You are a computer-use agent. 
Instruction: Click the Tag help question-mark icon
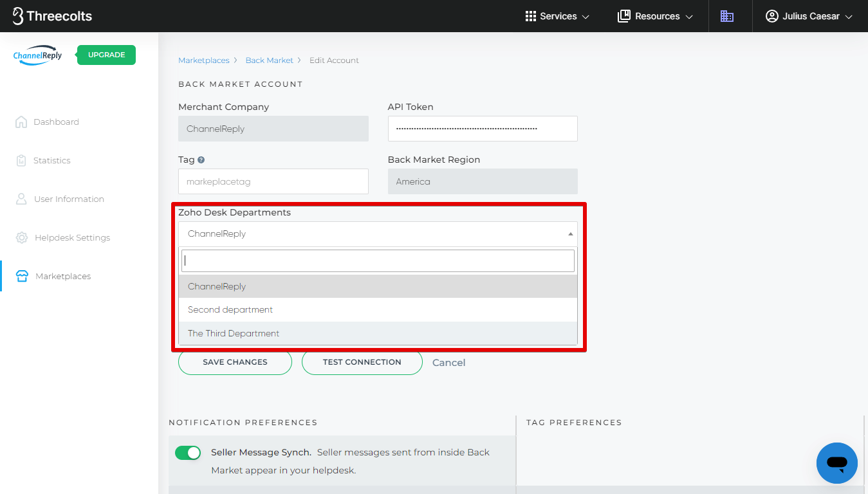point(201,160)
